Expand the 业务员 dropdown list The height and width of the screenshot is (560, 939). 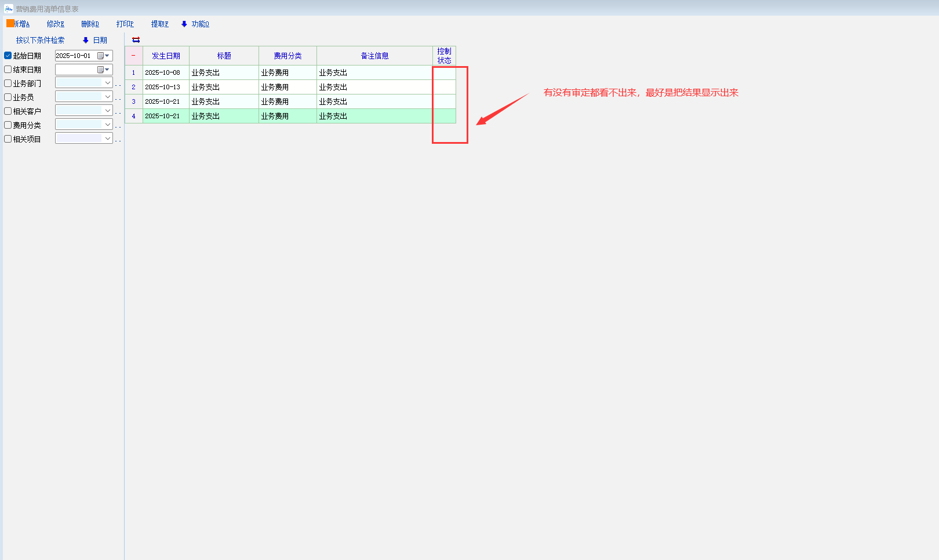click(x=107, y=97)
